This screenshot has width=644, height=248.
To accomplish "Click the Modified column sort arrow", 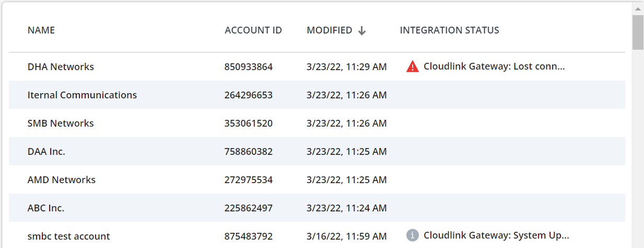I will click(362, 31).
